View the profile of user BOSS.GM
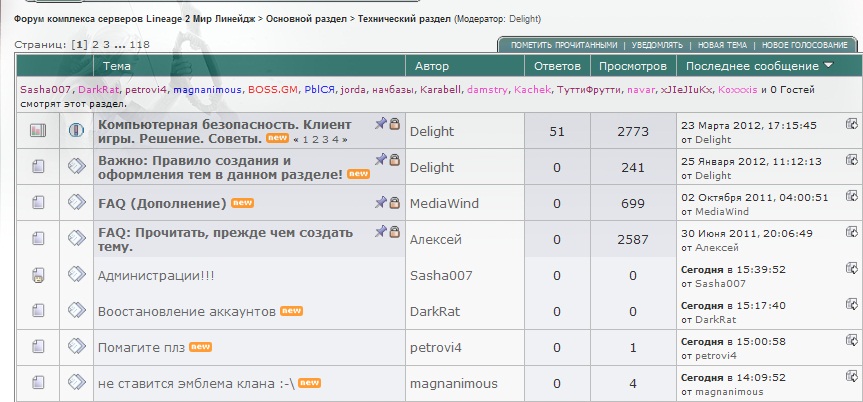 pyautogui.click(x=273, y=90)
